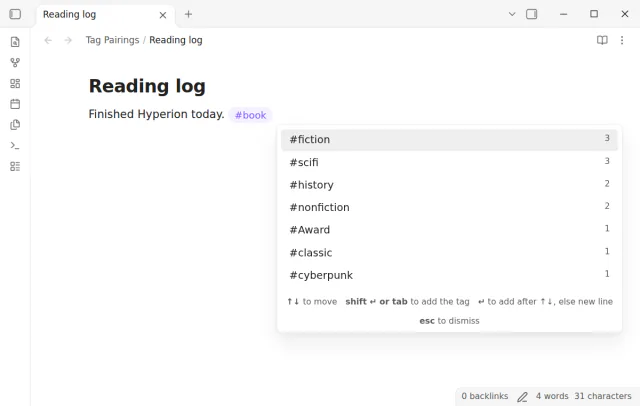
Task: Choose #cyberpunk suggestion
Action: [x=449, y=275]
